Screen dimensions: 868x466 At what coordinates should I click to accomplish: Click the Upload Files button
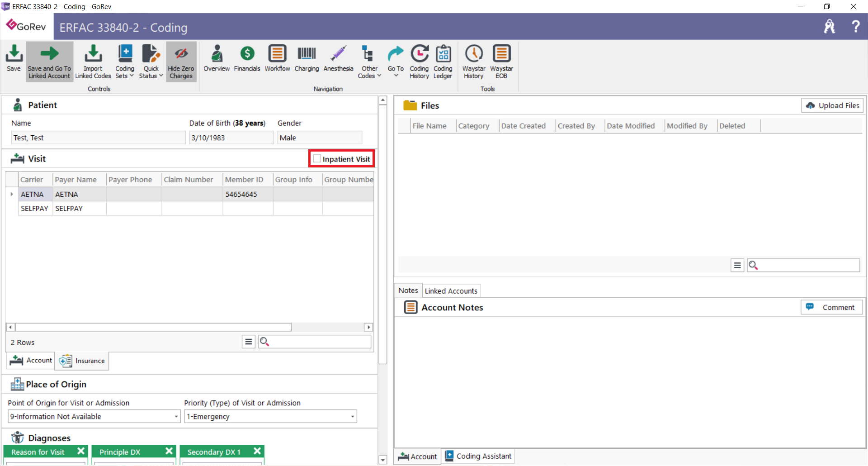pyautogui.click(x=832, y=105)
